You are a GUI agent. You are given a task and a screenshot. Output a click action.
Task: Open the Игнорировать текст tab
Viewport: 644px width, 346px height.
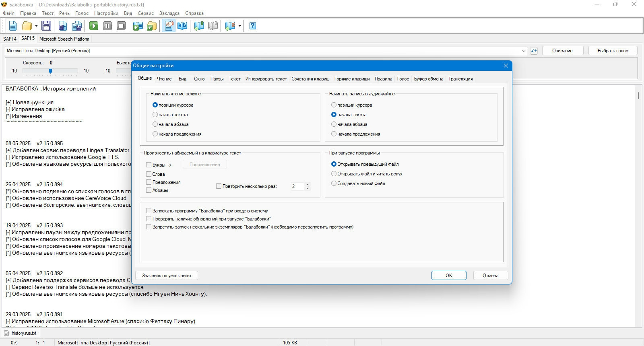tap(266, 79)
